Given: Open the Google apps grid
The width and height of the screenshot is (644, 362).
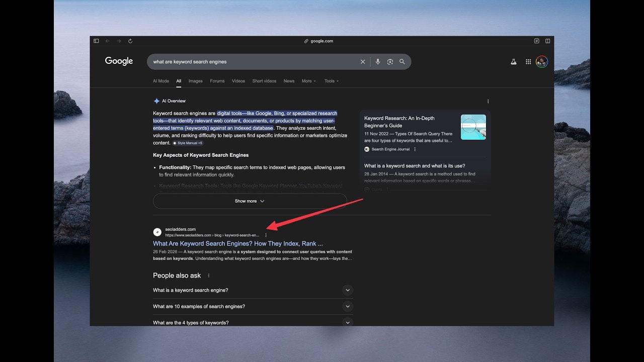Looking at the screenshot, I should pos(528,62).
